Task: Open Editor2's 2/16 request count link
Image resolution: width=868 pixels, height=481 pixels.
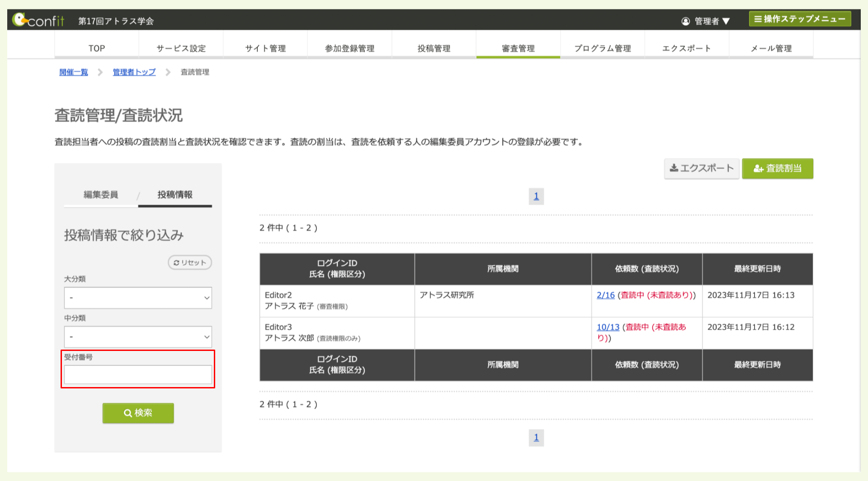Action: [605, 295]
